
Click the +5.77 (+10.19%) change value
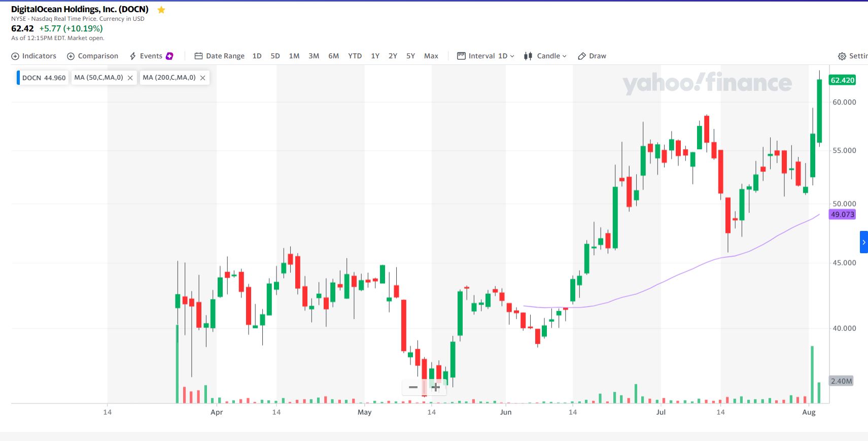71,28
